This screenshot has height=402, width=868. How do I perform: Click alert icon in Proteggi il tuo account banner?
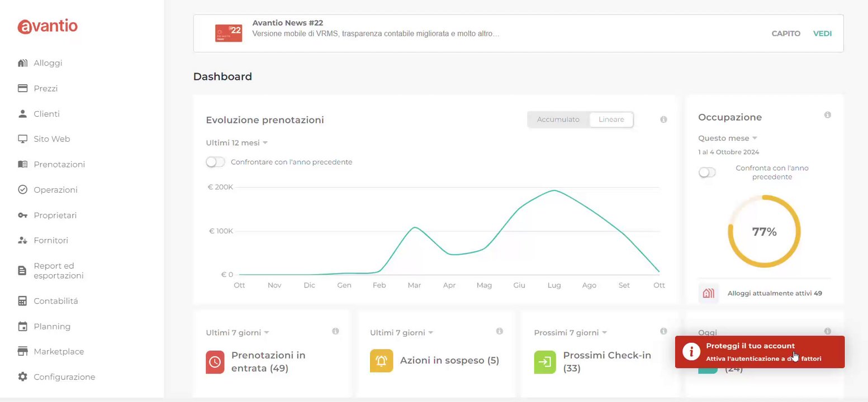(x=691, y=351)
